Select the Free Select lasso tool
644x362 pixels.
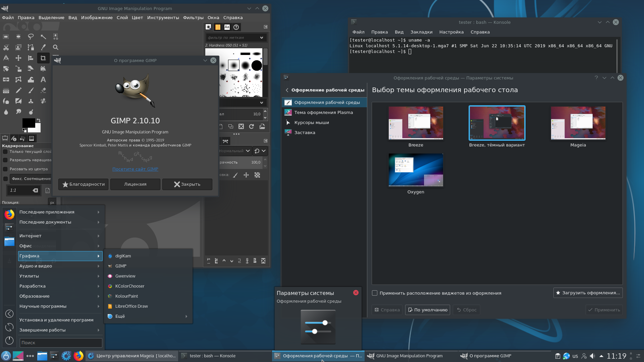pos(31,37)
